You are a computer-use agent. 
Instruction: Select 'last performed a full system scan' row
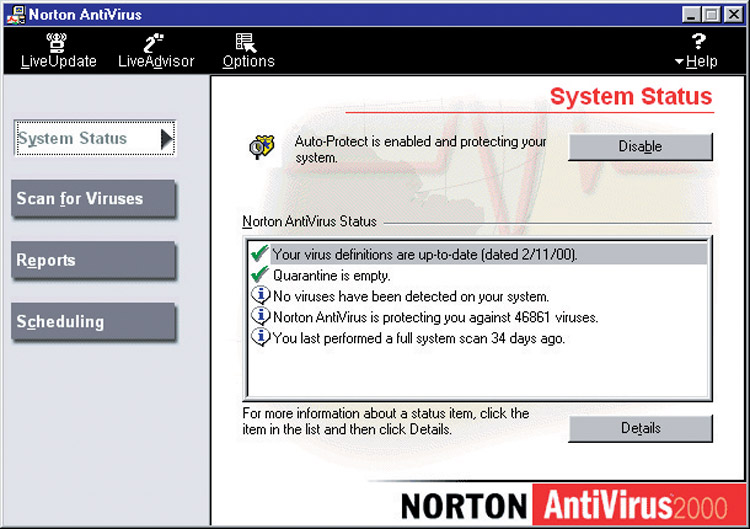[478, 338]
